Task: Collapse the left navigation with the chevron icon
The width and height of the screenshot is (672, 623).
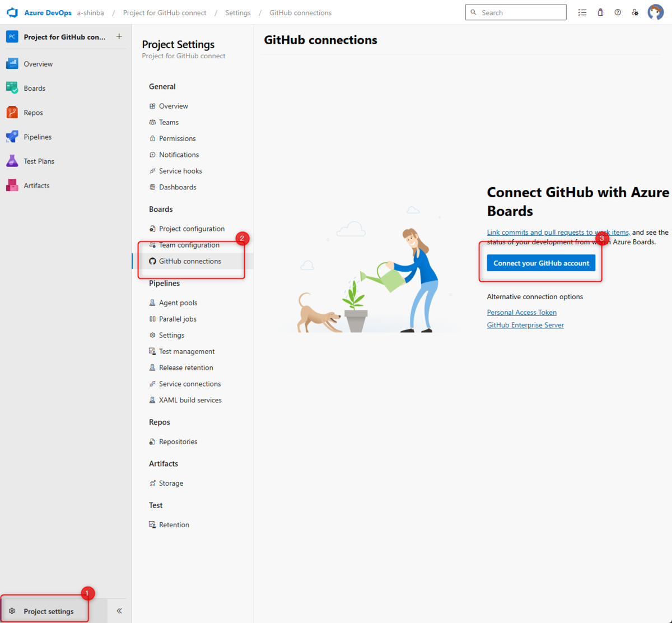Action: pyautogui.click(x=119, y=611)
